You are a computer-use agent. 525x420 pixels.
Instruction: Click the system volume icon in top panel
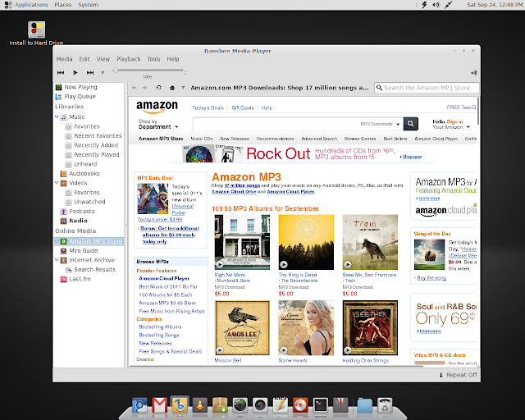tap(436, 5)
